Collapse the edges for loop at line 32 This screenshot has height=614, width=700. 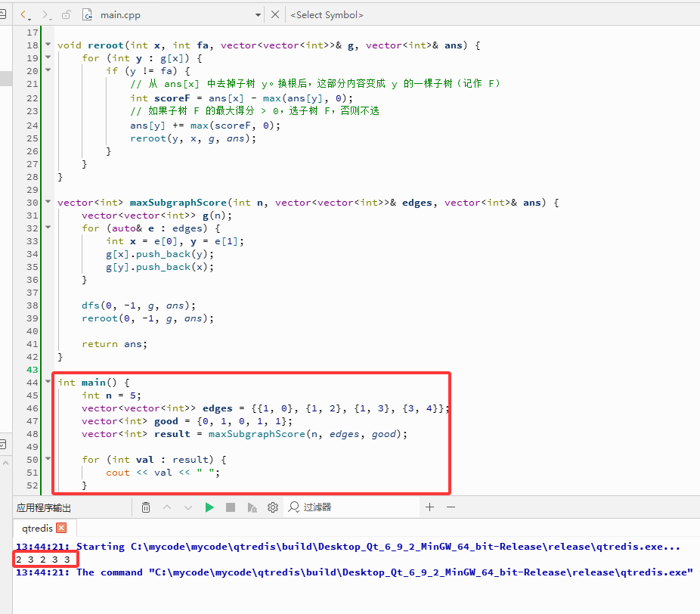point(48,228)
